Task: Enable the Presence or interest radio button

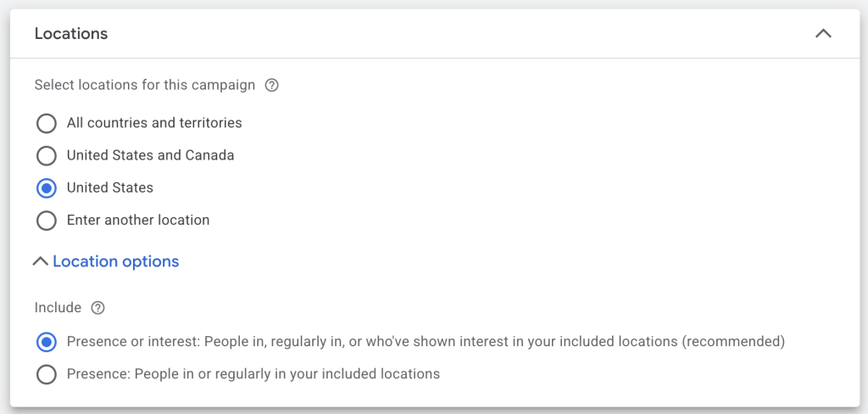Action: click(47, 343)
